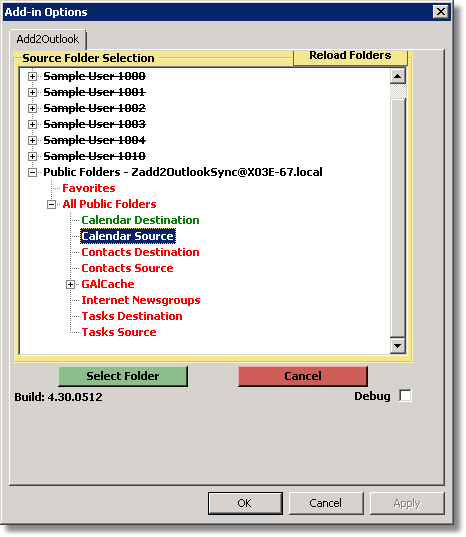This screenshot has height=537, width=466.
Task: Close the Add-in Options dialog
Action: (x=441, y=12)
